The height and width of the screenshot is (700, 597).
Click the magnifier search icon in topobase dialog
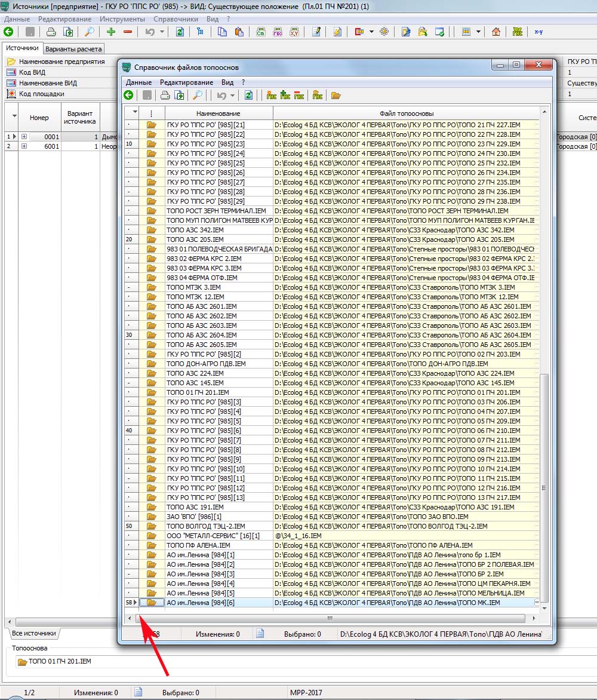pyautogui.click(x=197, y=95)
